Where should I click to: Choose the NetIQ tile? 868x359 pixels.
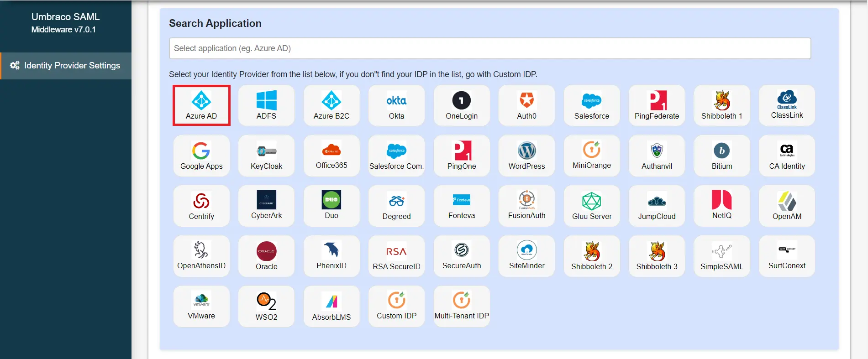[722, 206]
